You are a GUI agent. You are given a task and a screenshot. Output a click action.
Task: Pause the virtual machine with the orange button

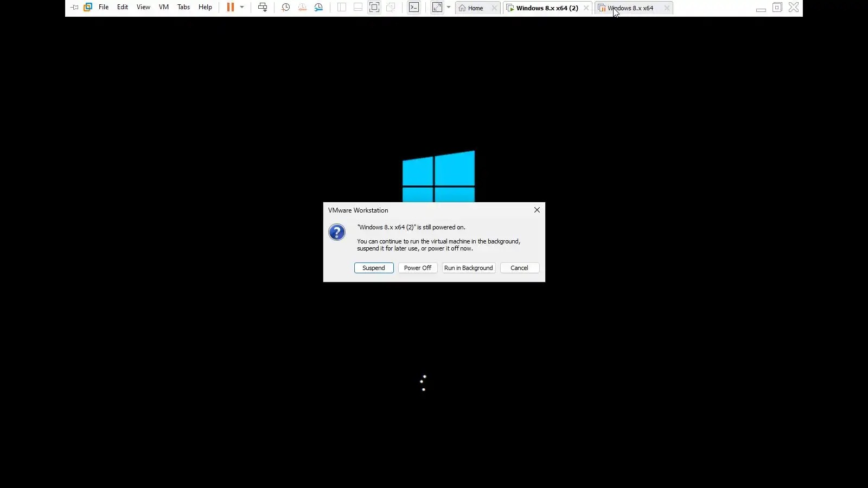231,8
